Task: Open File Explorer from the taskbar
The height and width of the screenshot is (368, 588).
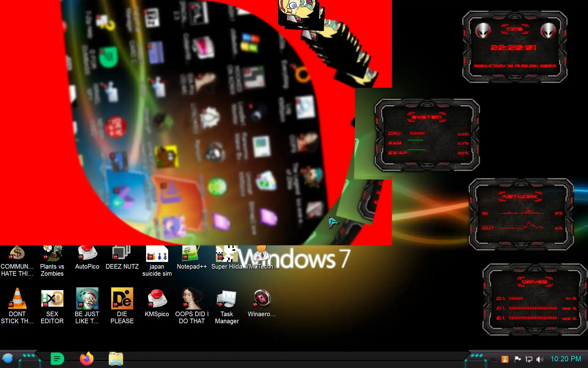Action: [116, 359]
